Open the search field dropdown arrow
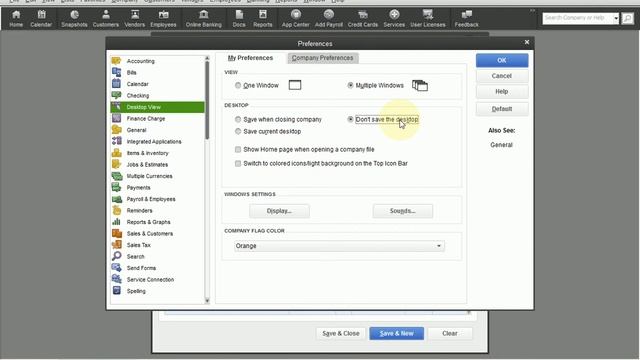640x360 pixels. pyautogui.click(x=616, y=18)
